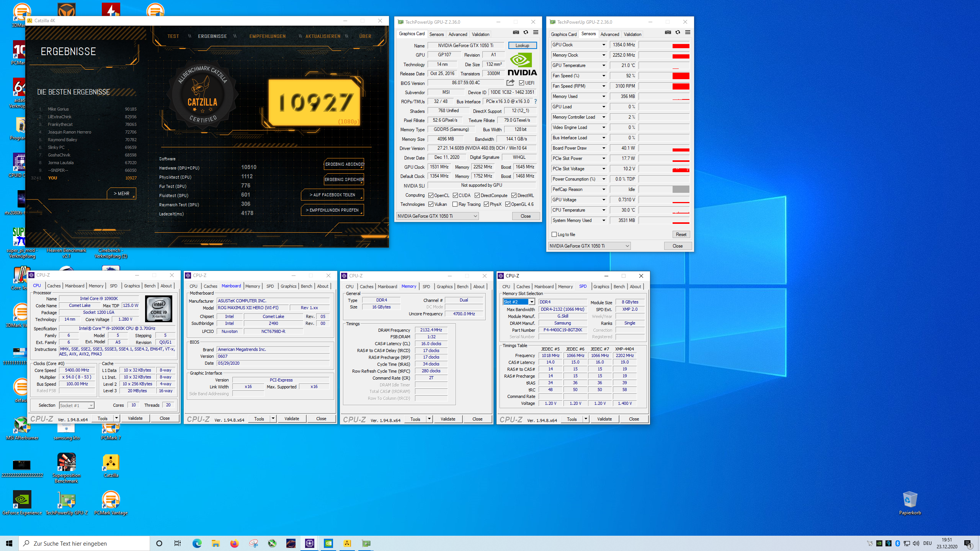This screenshot has width=980, height=551.
Task: Open Firefox from the taskbar
Action: [234, 543]
